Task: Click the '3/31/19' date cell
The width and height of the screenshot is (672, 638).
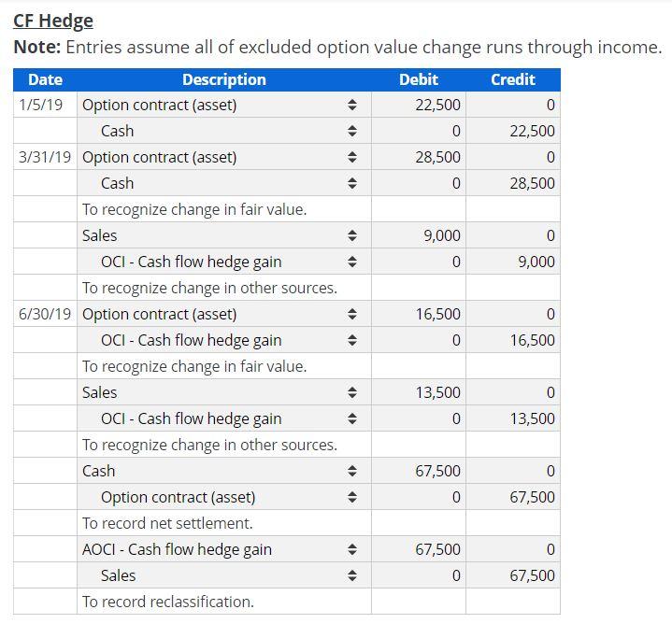Action: pos(45,157)
